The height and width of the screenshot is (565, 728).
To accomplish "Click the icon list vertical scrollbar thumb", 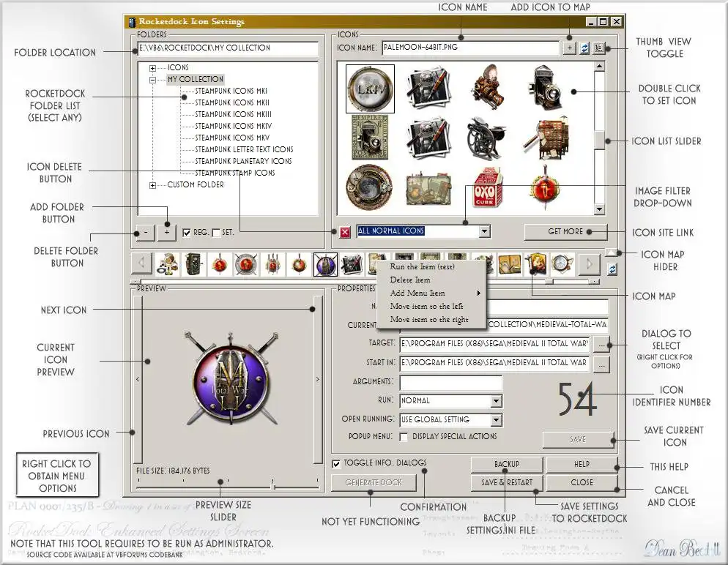I will (x=599, y=140).
